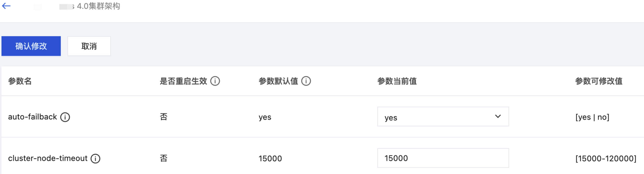Click the 参数可修改值 column header
The height and width of the screenshot is (174, 644).
pyautogui.click(x=598, y=81)
